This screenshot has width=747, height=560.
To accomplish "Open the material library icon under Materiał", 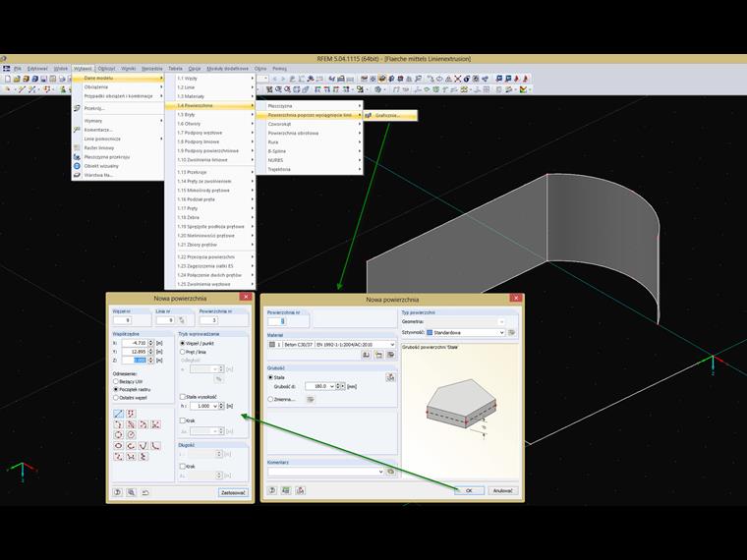I will coord(366,355).
